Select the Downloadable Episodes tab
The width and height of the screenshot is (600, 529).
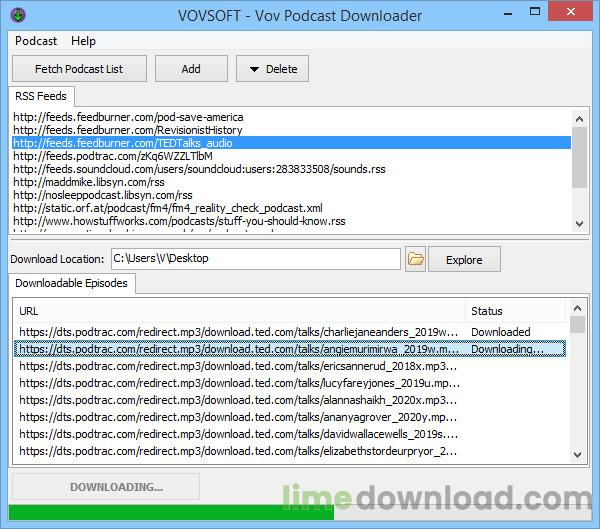click(72, 283)
